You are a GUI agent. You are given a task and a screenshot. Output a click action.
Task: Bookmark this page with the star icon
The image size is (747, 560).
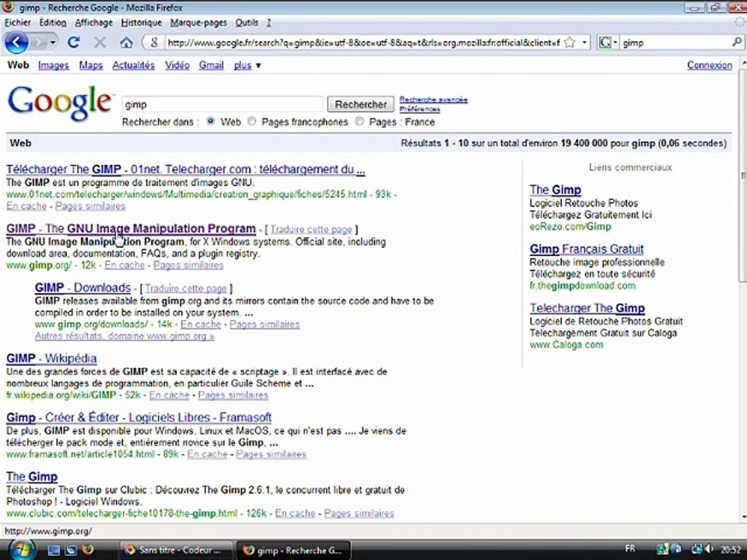tap(570, 43)
